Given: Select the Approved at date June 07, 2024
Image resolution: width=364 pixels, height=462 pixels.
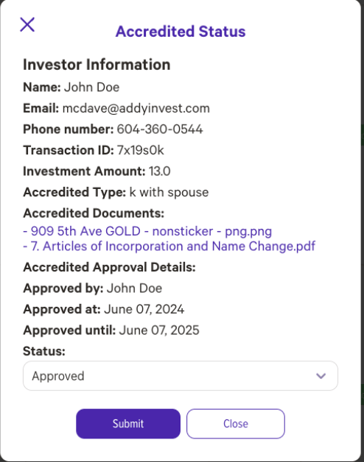Looking at the screenshot, I should pos(144,309).
